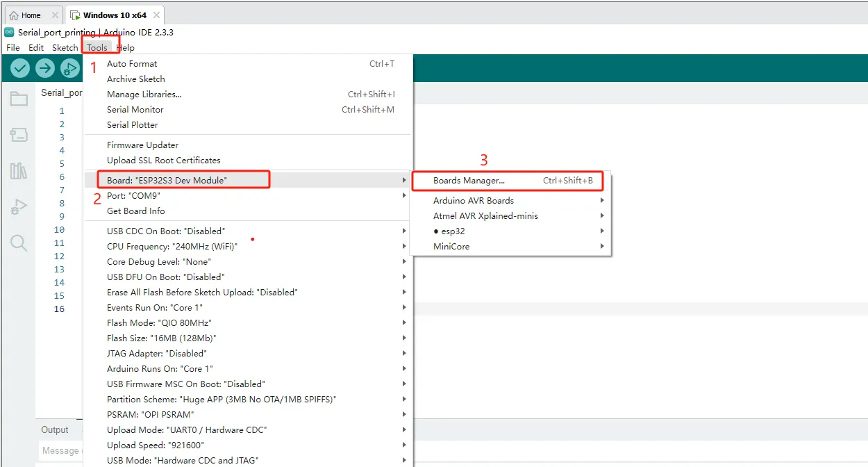Screen dimensions: 868x467
Task: Expand Arduino AVR Boards submenu
Action: [x=511, y=200]
